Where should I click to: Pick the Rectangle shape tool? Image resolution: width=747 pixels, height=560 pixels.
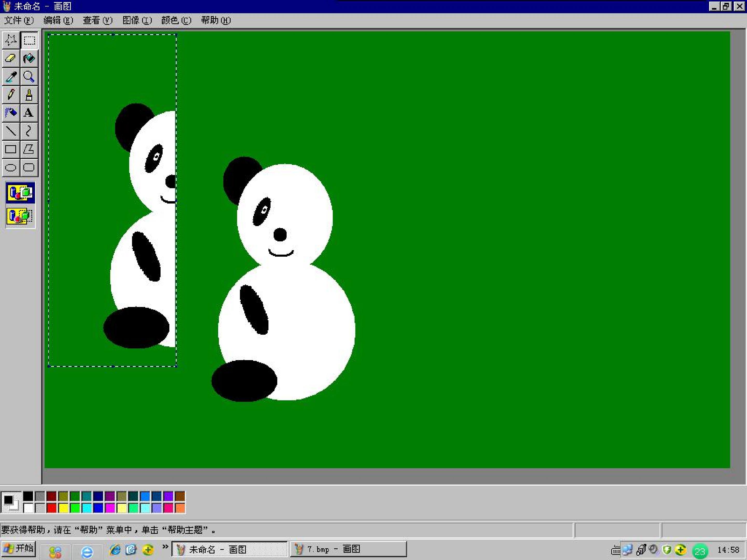point(11,149)
